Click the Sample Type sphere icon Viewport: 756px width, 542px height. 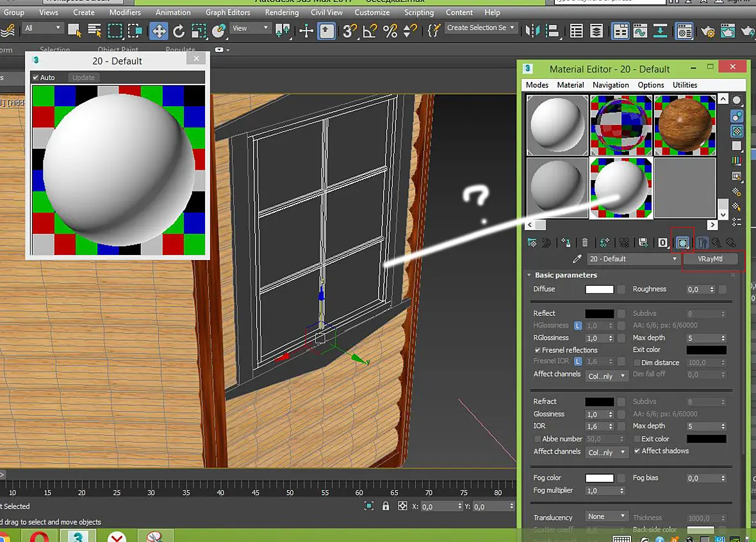[737, 101]
